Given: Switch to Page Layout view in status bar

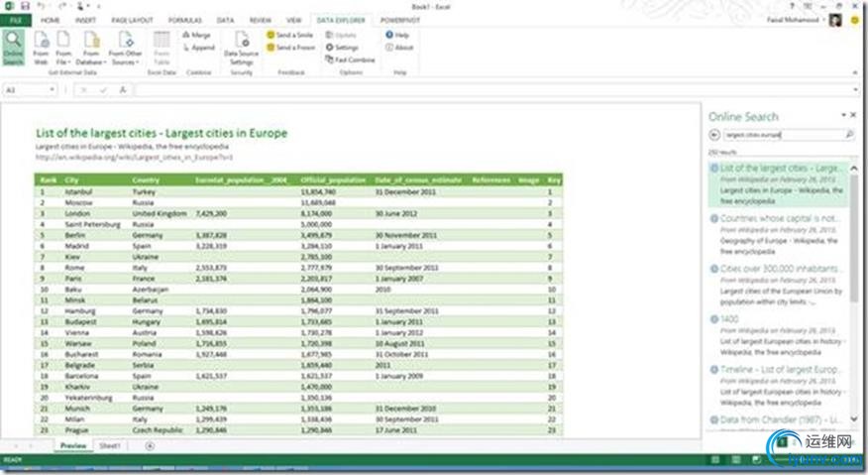Looking at the screenshot, I should 735,460.
